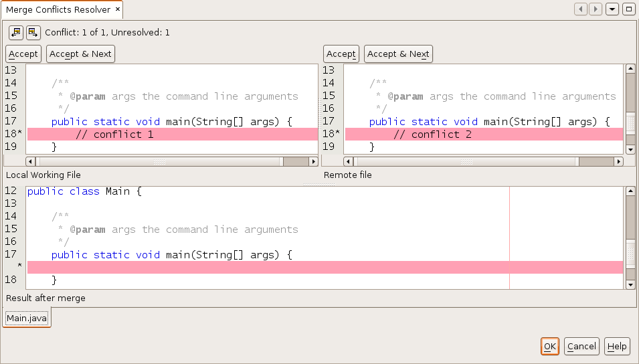Open Help for merge resolver
Screen dimensions: 639x364
(617, 347)
